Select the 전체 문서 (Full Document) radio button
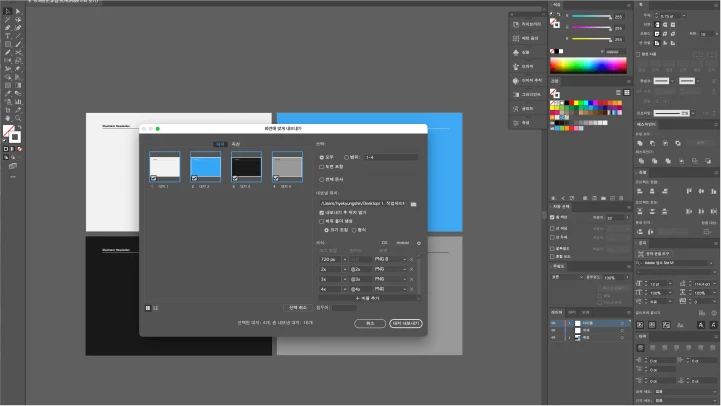This screenshot has width=721, height=406. [321, 179]
